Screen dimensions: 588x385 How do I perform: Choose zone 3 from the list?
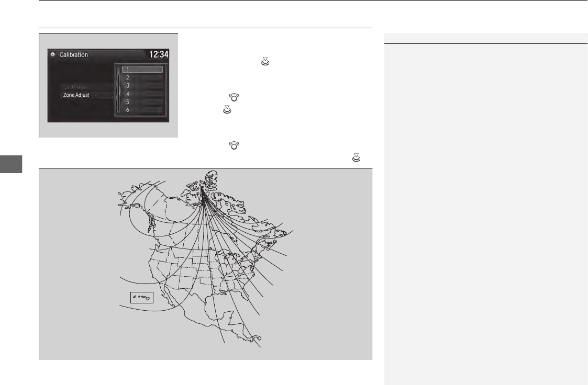tap(142, 86)
